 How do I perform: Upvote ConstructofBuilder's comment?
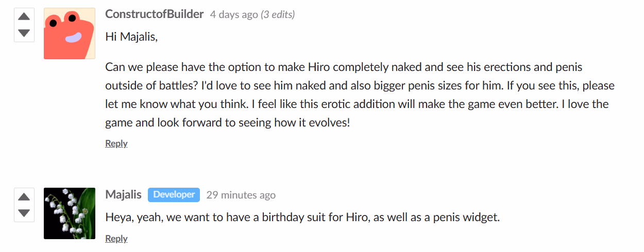pos(24,16)
